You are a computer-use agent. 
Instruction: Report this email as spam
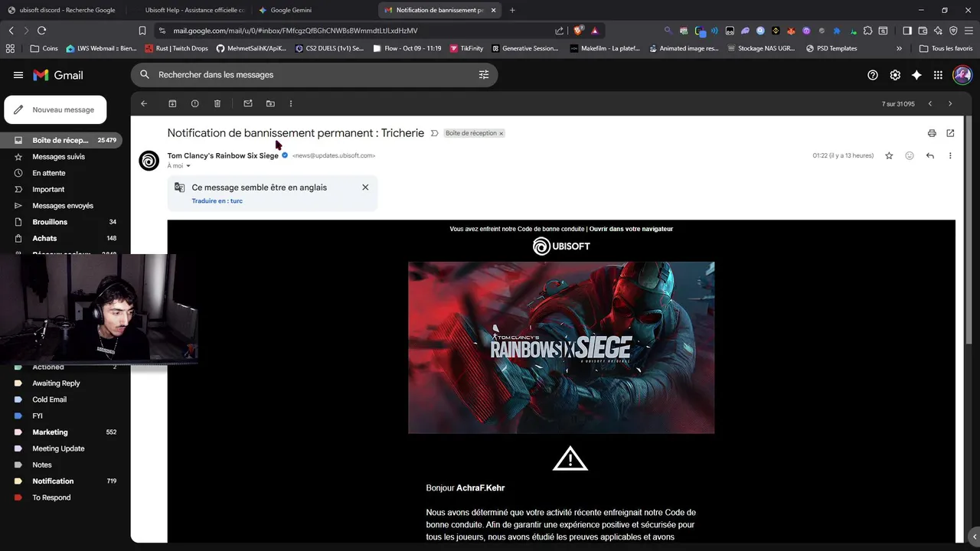pyautogui.click(x=194, y=103)
